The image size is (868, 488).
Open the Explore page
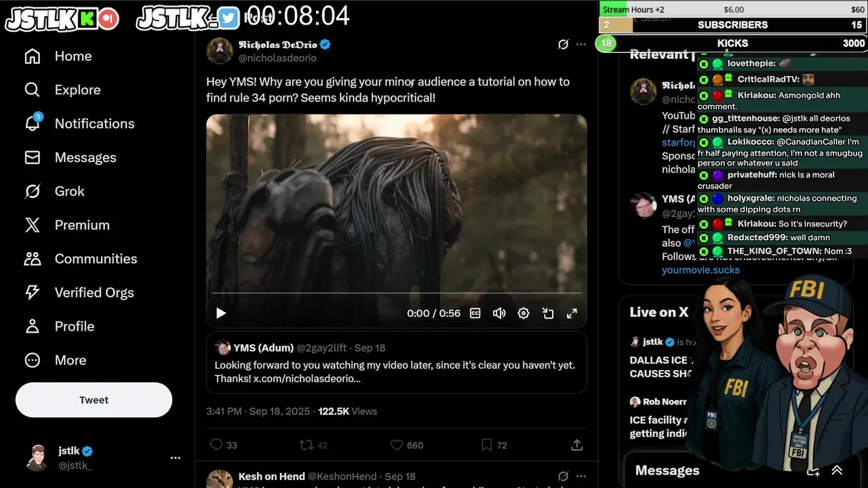[62, 90]
